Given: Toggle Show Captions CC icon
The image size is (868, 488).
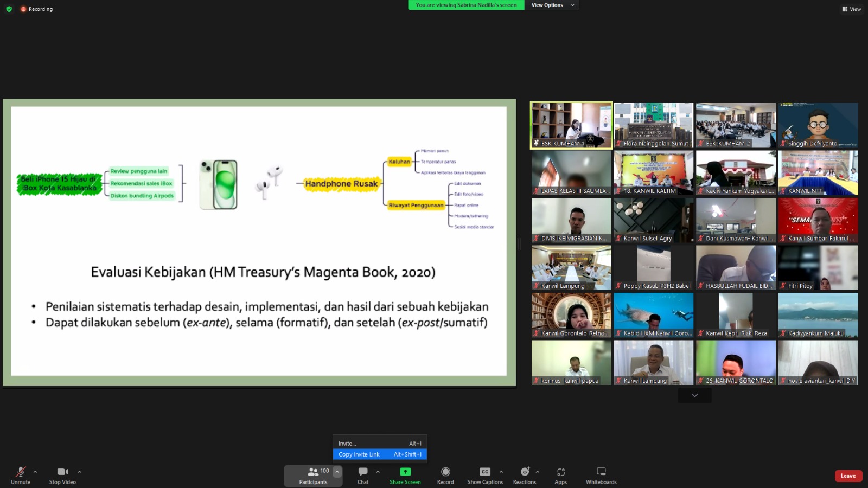Looking at the screenshot, I should coord(485,472).
